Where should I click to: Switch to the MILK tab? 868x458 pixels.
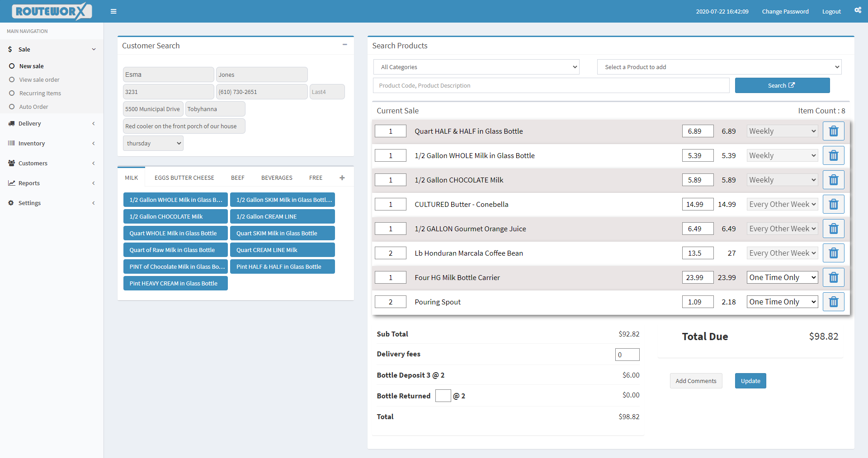[x=132, y=178]
